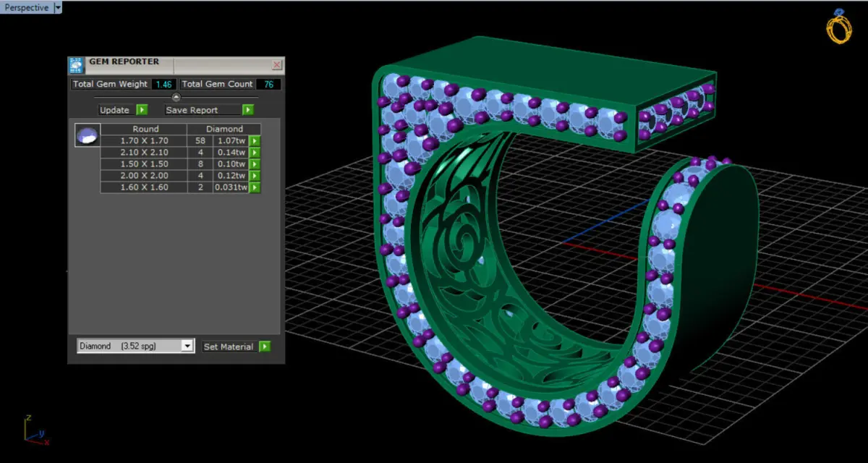Open the Perspective viewport dropdown arrow

58,8
